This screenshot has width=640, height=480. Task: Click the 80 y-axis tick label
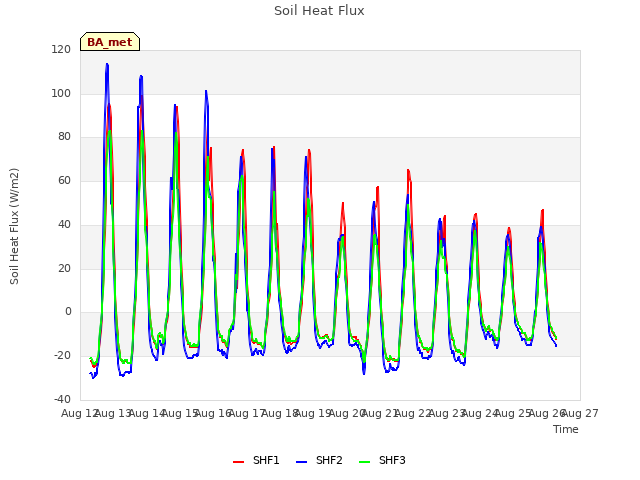click(x=64, y=137)
